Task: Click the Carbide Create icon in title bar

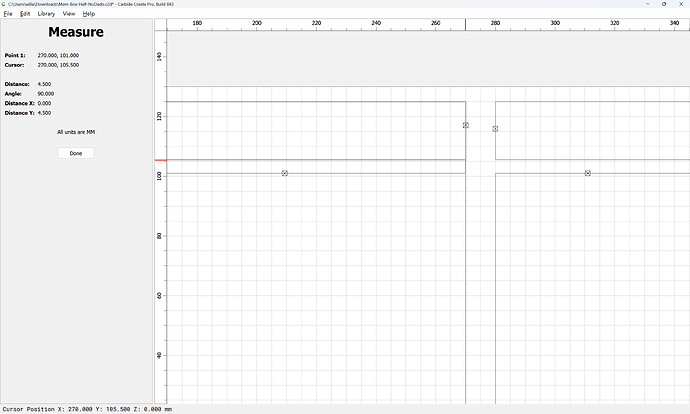Action: point(4,4)
